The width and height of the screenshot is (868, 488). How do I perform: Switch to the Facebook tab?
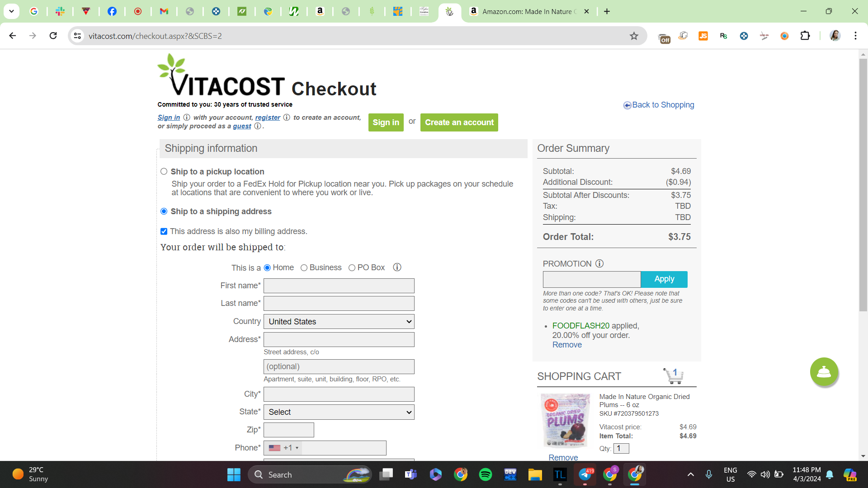(x=112, y=11)
